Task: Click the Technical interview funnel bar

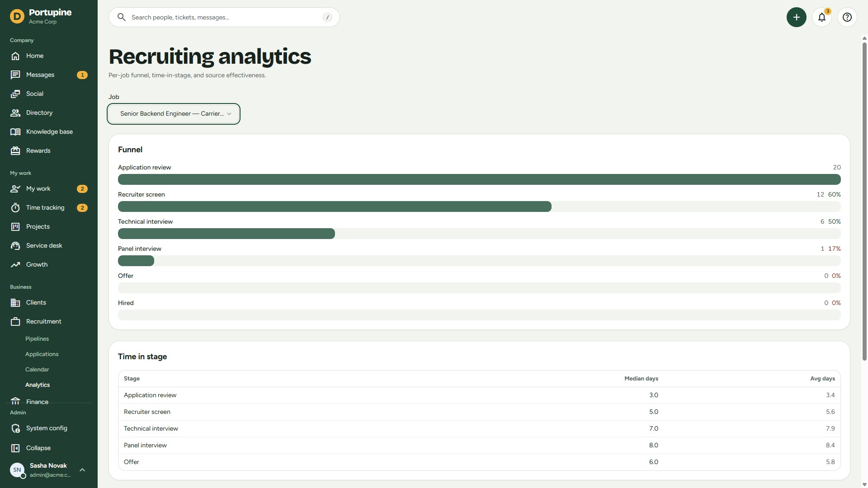Action: point(226,234)
